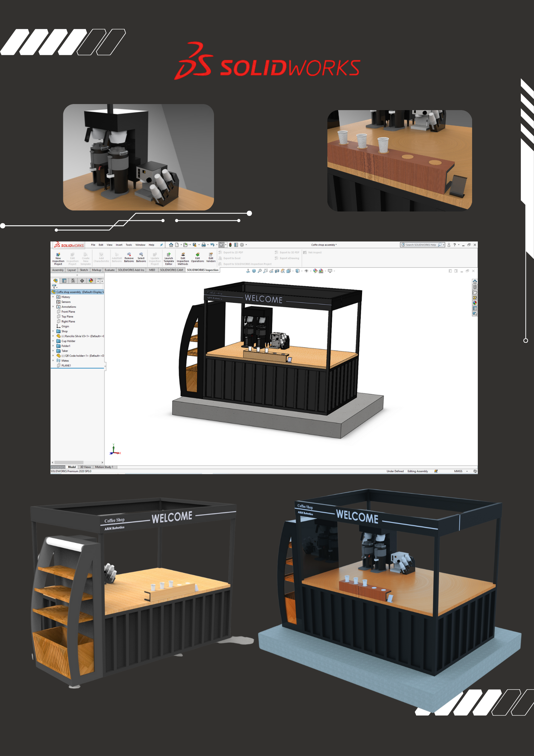
Task: Open the File menu
Action: pos(93,245)
